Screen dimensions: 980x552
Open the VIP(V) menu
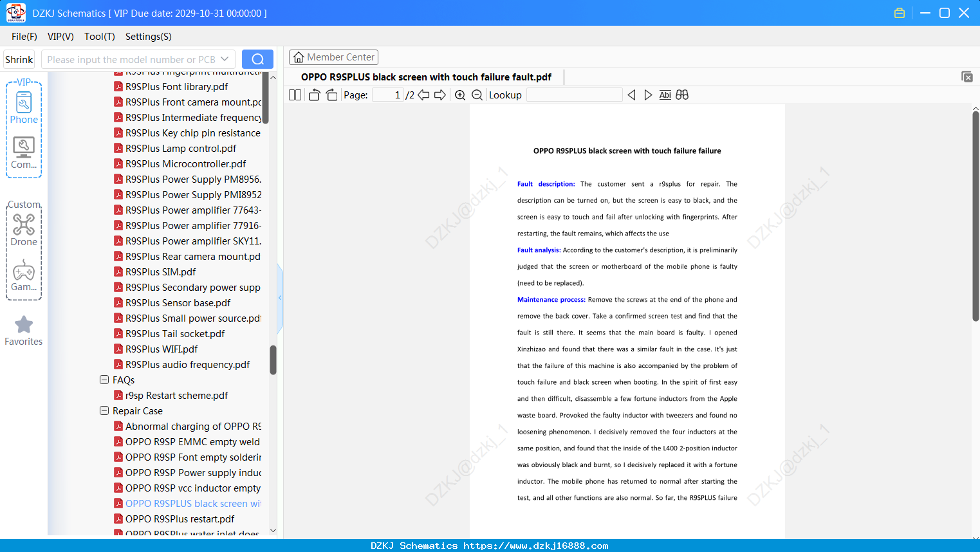pyautogui.click(x=60, y=37)
